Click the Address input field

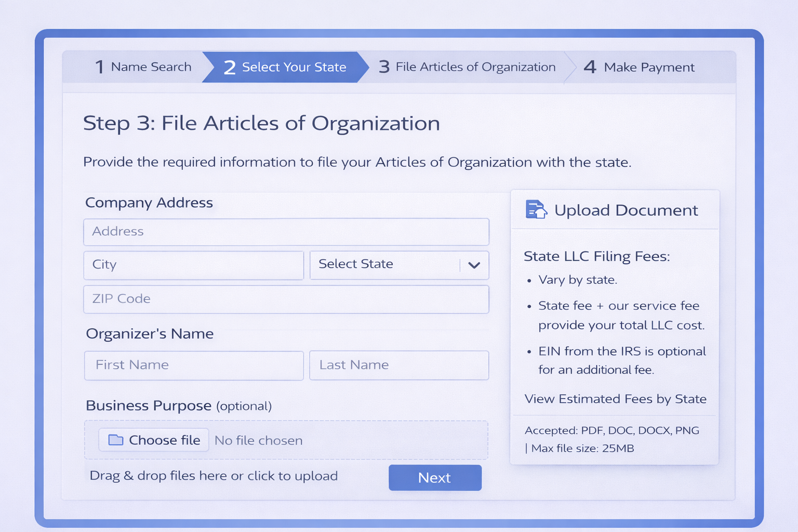pyautogui.click(x=286, y=232)
